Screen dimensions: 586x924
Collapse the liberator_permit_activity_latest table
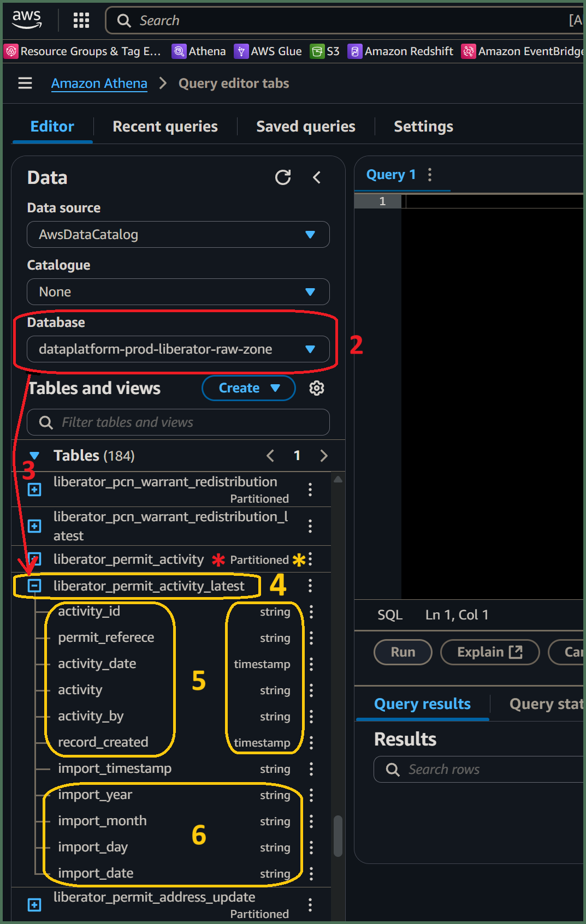(34, 586)
